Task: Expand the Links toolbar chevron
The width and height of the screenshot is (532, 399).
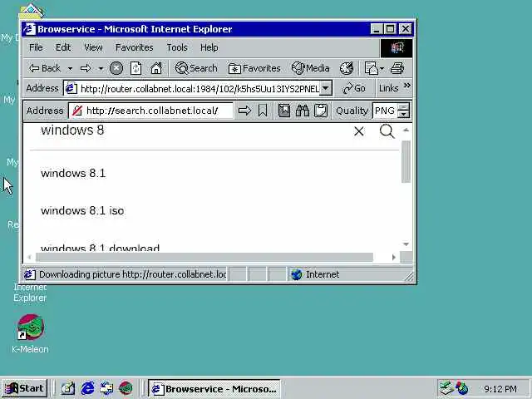Action: pyautogui.click(x=406, y=86)
